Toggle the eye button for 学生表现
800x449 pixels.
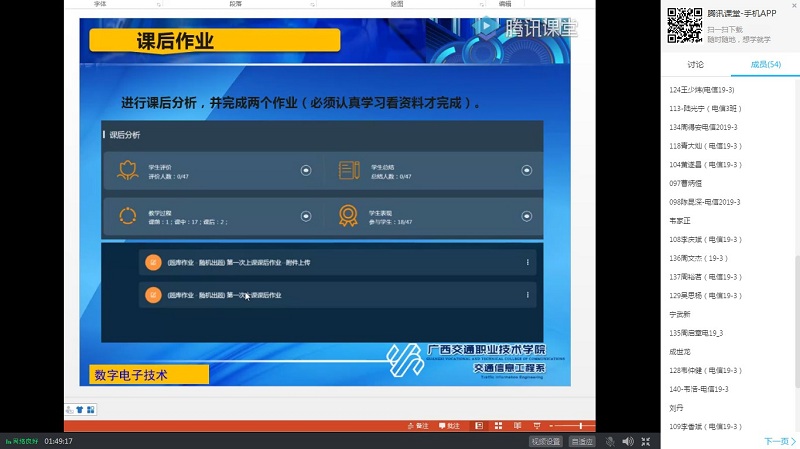528,216
